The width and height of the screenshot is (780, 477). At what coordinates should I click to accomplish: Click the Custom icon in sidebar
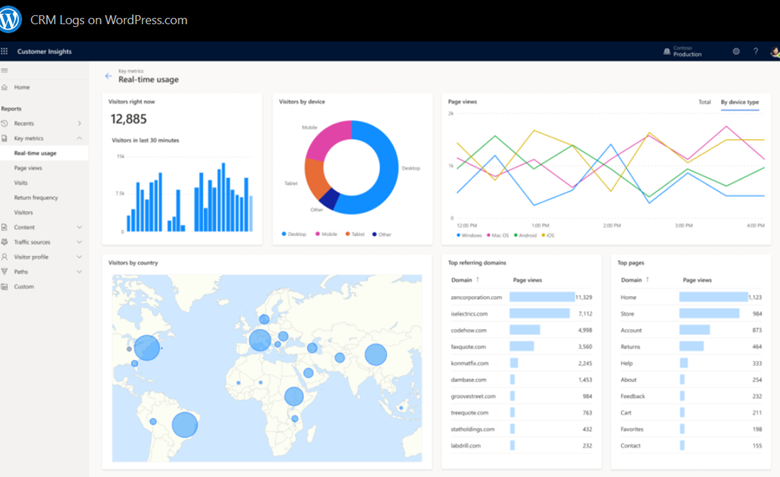coord(4,286)
